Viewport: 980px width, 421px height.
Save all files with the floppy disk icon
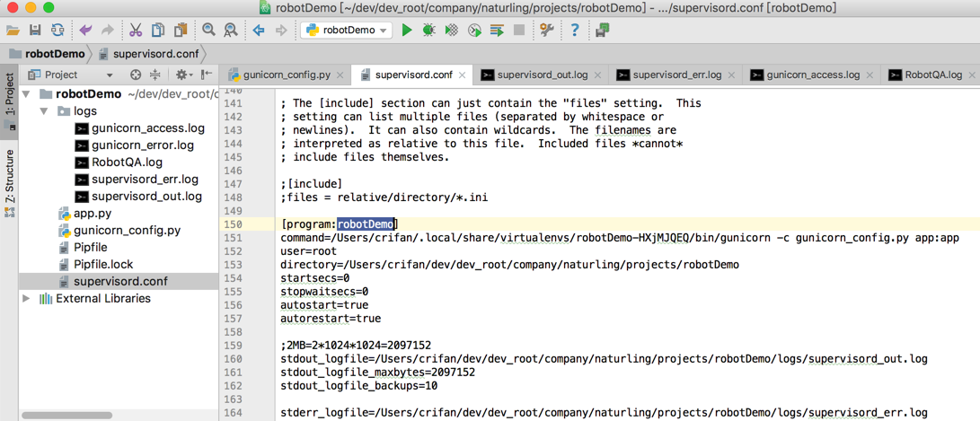pyautogui.click(x=36, y=30)
